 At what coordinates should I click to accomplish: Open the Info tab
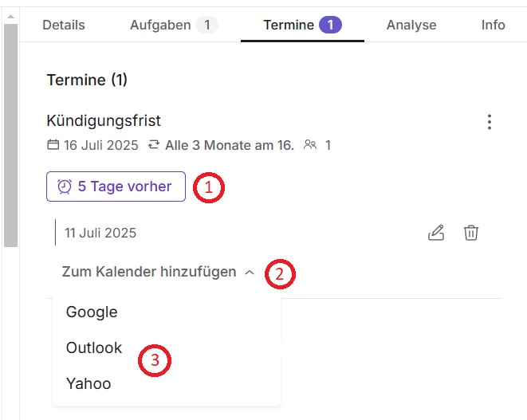click(493, 25)
